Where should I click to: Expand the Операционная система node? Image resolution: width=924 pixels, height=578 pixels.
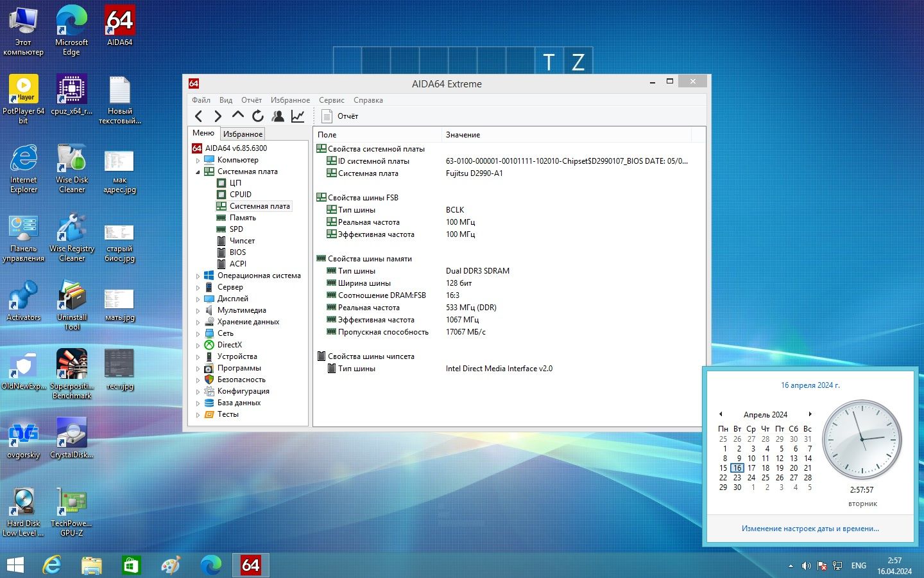198,276
